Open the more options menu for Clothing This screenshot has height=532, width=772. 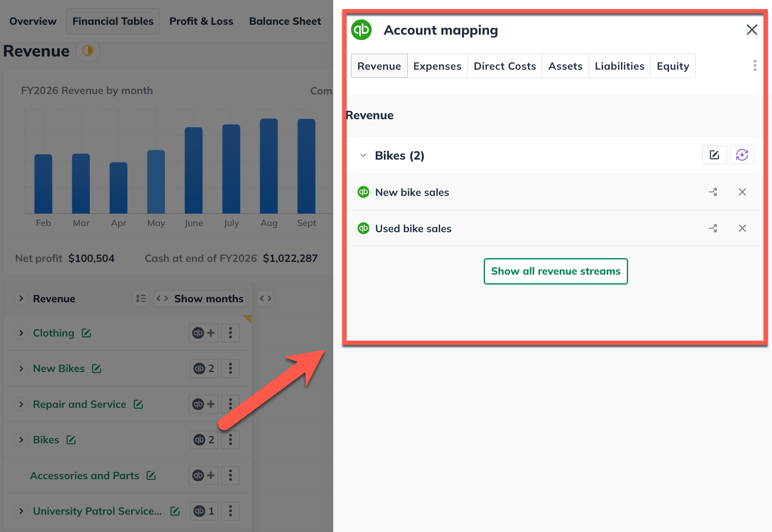click(231, 333)
